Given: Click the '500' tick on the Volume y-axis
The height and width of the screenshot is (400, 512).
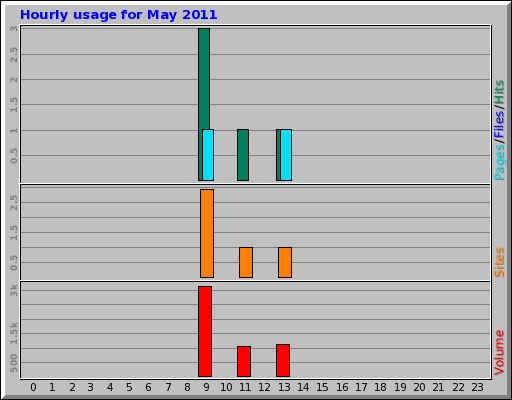Looking at the screenshot, I should click(x=14, y=363).
